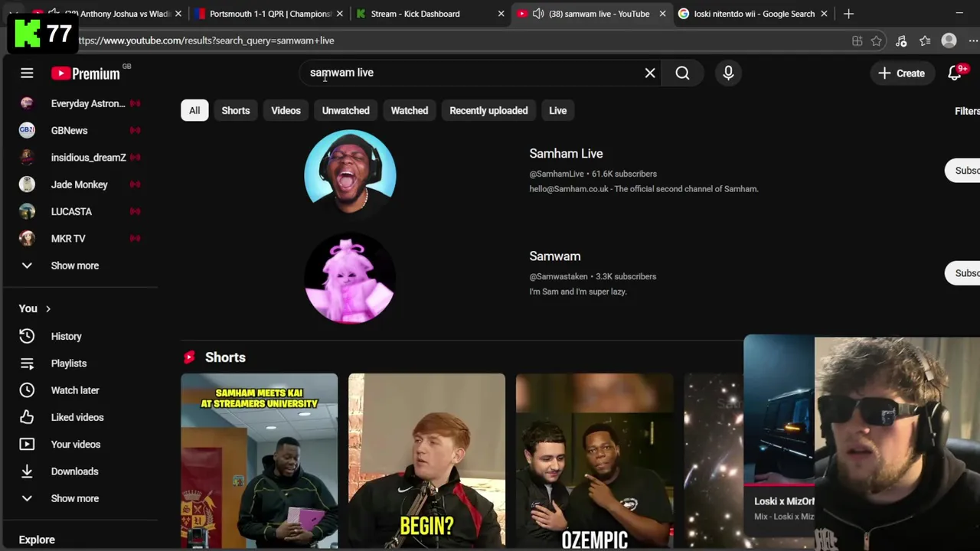Click the magnifier search button
This screenshot has width=980, height=551.
pos(682,73)
